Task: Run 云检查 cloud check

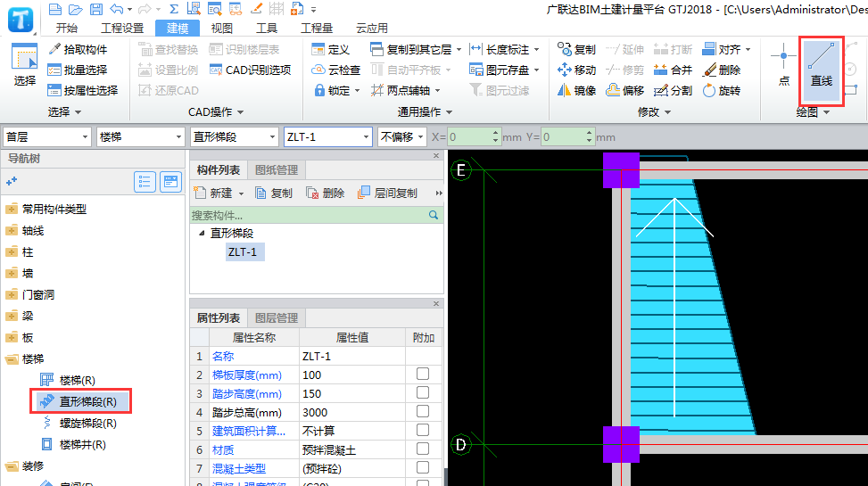Action: point(336,70)
